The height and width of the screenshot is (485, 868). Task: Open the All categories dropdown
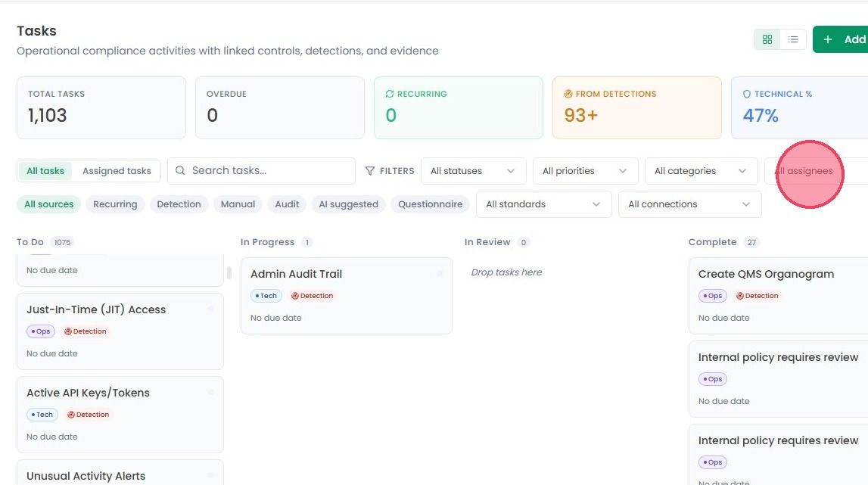[x=701, y=171]
